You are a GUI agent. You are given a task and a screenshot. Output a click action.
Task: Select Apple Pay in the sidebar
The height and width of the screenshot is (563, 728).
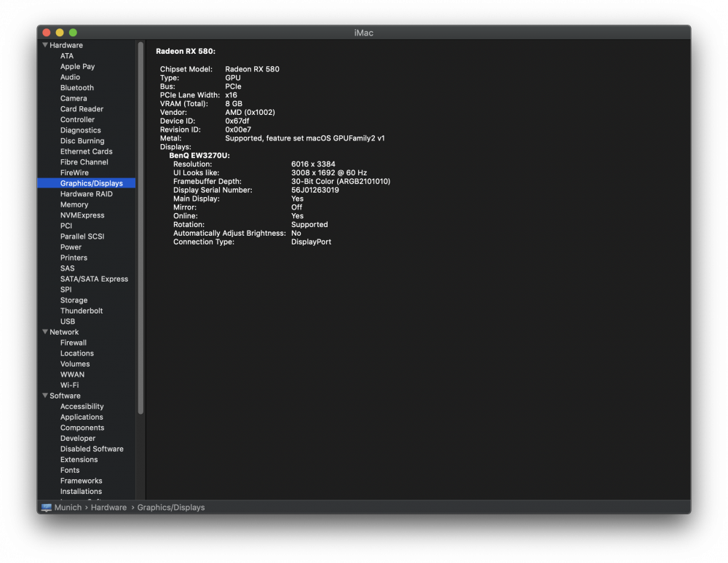tap(78, 66)
